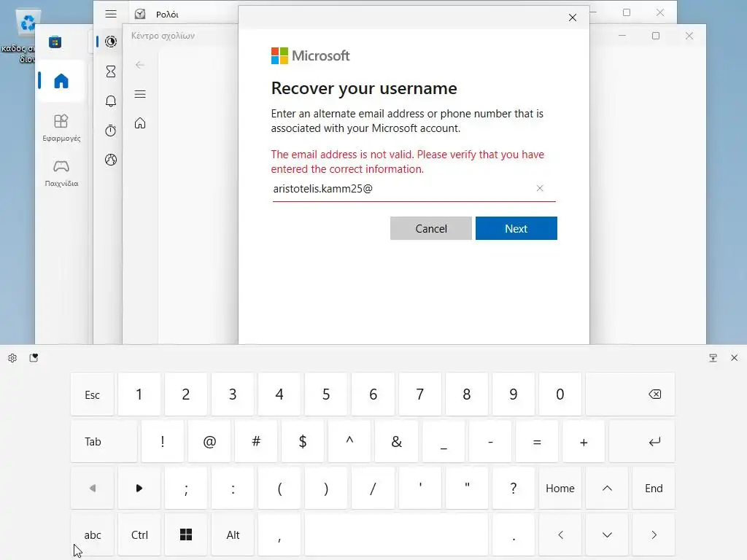Tap the left arrow key
This screenshot has height=560, width=747.
point(560,534)
